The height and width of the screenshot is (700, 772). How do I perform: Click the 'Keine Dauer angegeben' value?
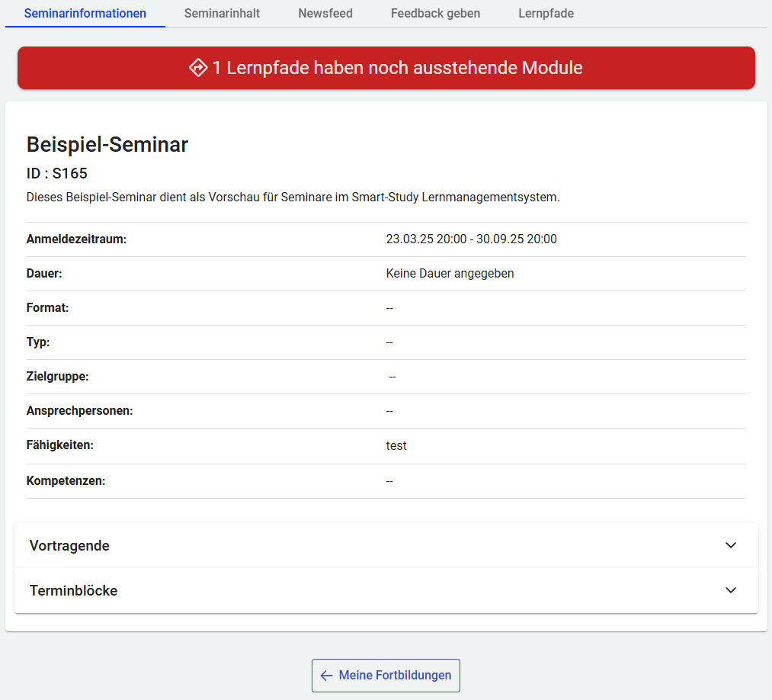(450, 274)
